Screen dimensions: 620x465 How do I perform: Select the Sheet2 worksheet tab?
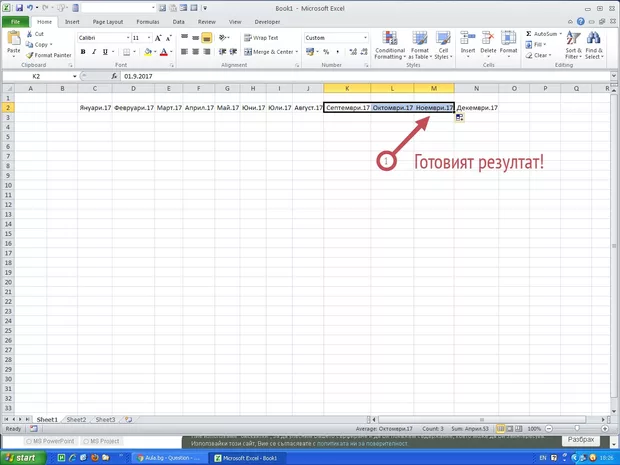click(76, 420)
